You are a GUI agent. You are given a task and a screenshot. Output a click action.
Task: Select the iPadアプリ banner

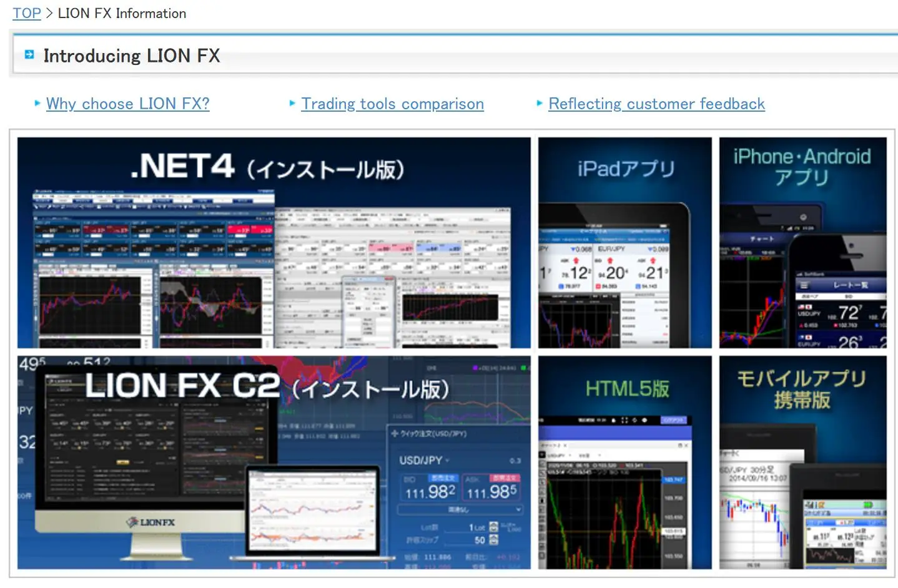click(624, 242)
